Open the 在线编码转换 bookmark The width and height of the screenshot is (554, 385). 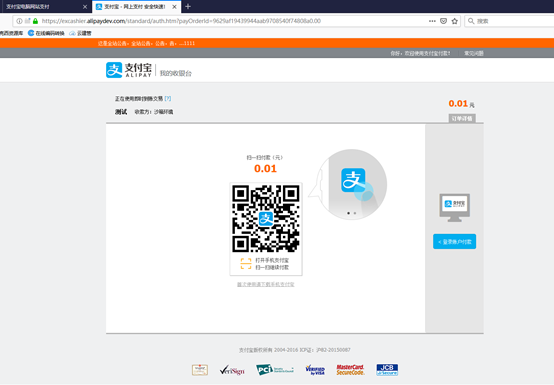[x=46, y=33]
